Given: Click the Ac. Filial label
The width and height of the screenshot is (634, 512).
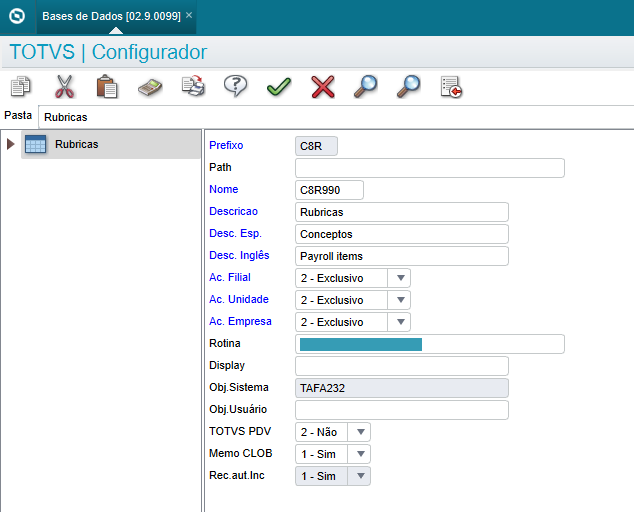Looking at the screenshot, I should [x=230, y=277].
